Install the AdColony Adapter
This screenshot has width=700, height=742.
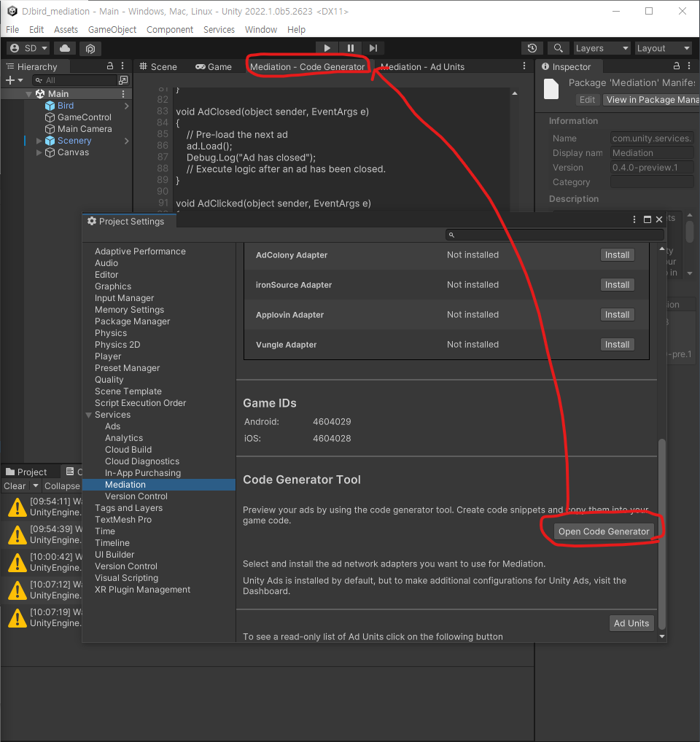point(617,255)
